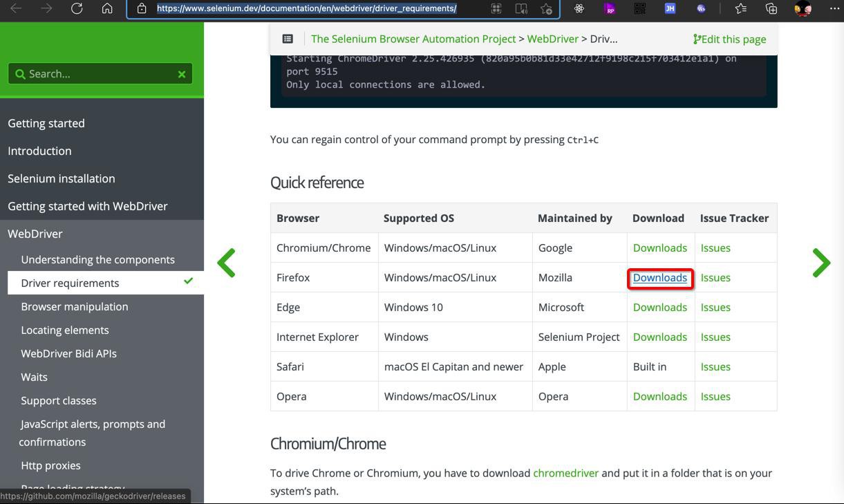Open Locating elements page
Viewport: 844px width, 504px height.
pyautogui.click(x=65, y=330)
